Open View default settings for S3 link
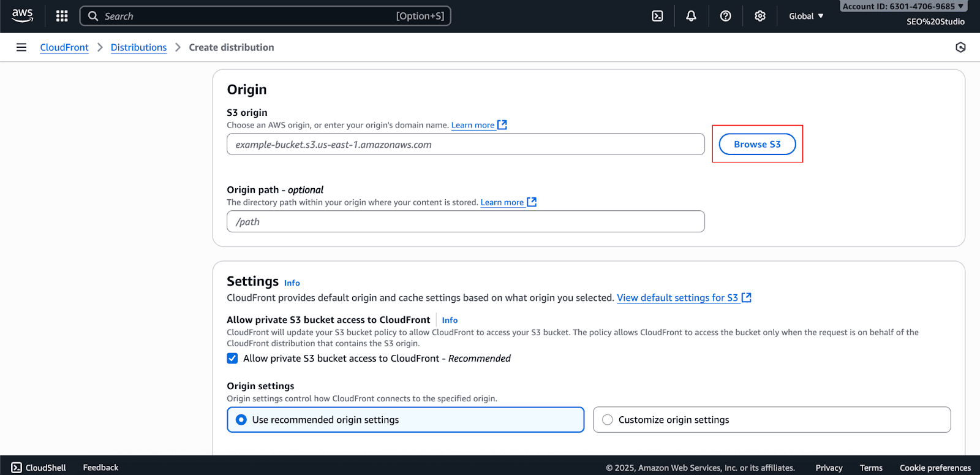 [677, 298]
